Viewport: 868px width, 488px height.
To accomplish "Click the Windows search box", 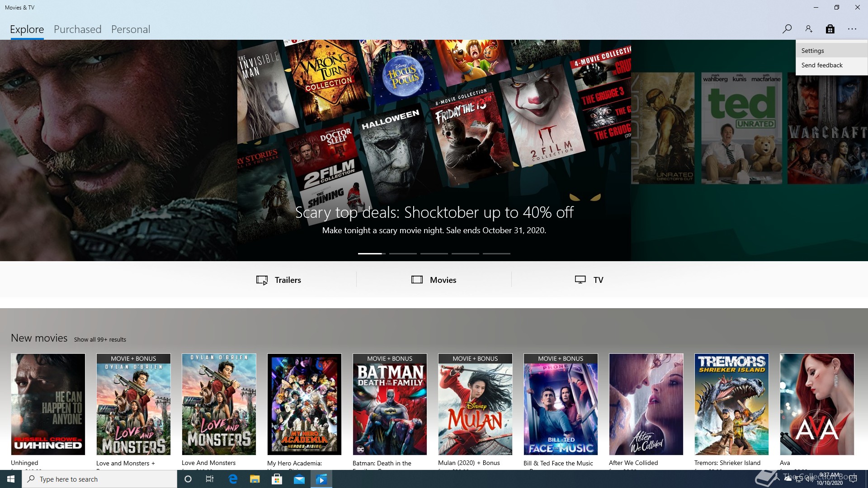I will coord(99,479).
